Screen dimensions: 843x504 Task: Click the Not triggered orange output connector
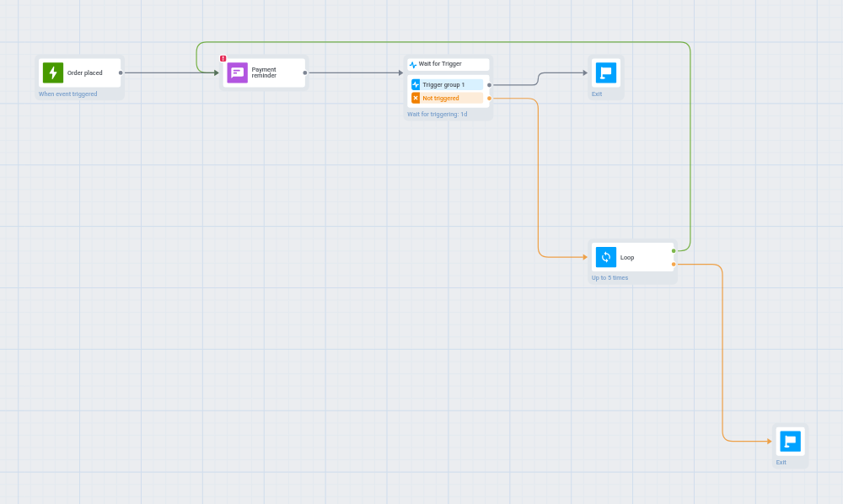[489, 99]
